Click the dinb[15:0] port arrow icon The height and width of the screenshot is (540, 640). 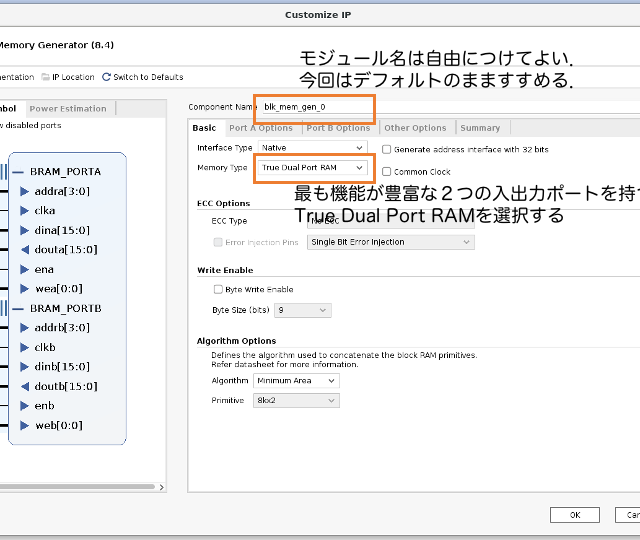click(x=24, y=366)
